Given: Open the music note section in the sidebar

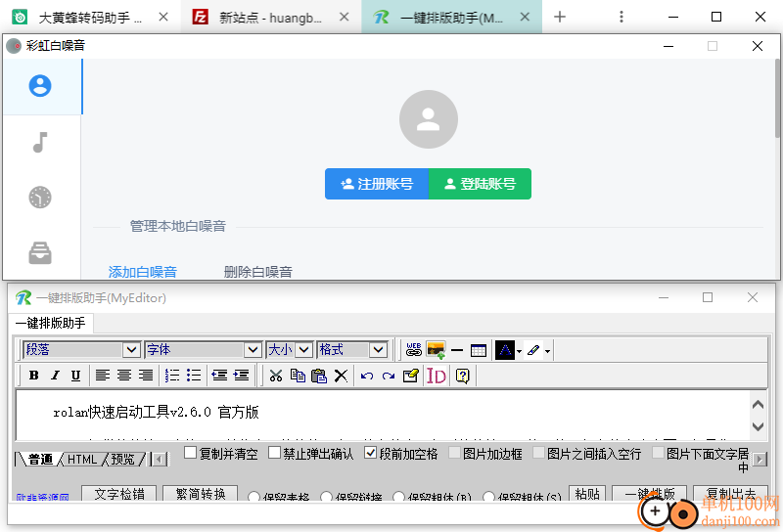Looking at the screenshot, I should pyautogui.click(x=40, y=142).
